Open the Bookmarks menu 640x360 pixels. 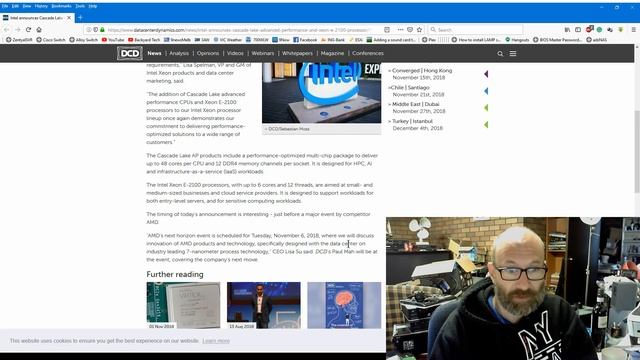tap(62, 6)
